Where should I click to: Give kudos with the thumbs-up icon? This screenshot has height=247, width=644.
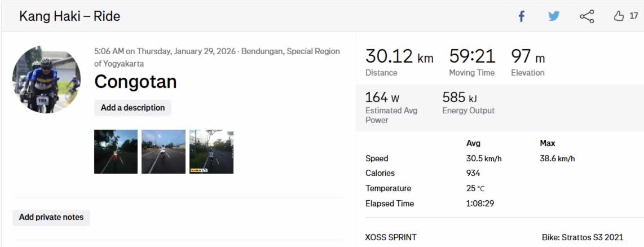pos(619,16)
